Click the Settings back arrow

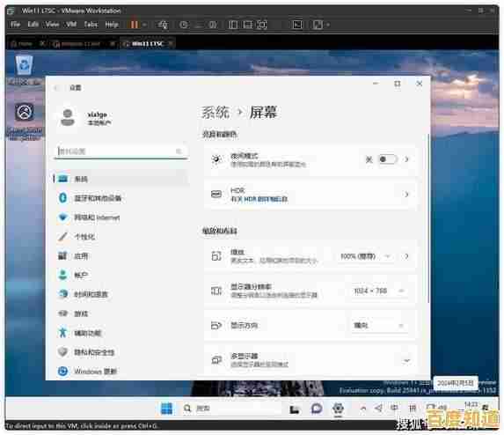[57, 87]
